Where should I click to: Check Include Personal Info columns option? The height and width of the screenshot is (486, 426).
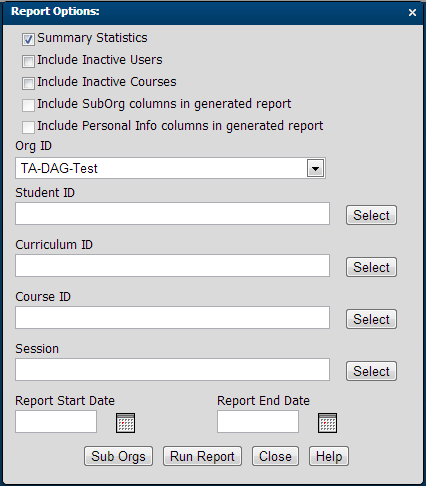tap(28, 127)
